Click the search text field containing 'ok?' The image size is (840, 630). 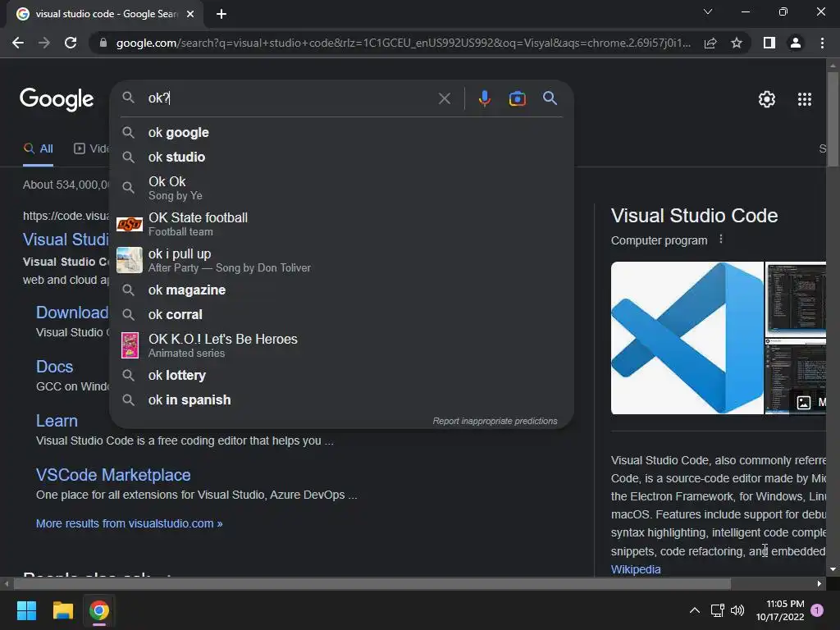(x=290, y=98)
